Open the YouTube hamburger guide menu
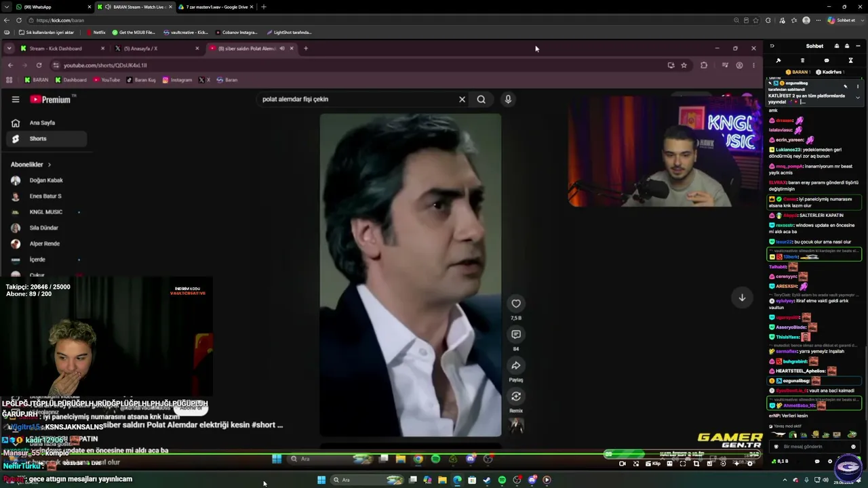The width and height of the screenshot is (868, 488). tap(16, 99)
